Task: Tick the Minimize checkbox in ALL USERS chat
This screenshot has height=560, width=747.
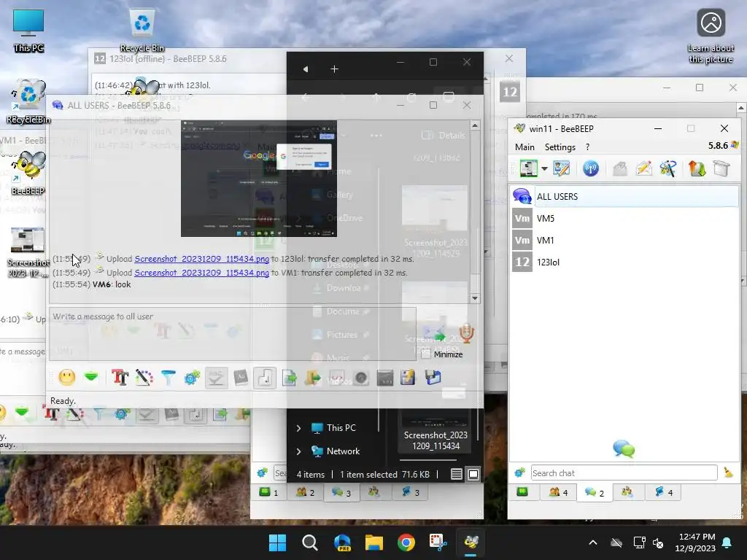Action: (x=426, y=354)
